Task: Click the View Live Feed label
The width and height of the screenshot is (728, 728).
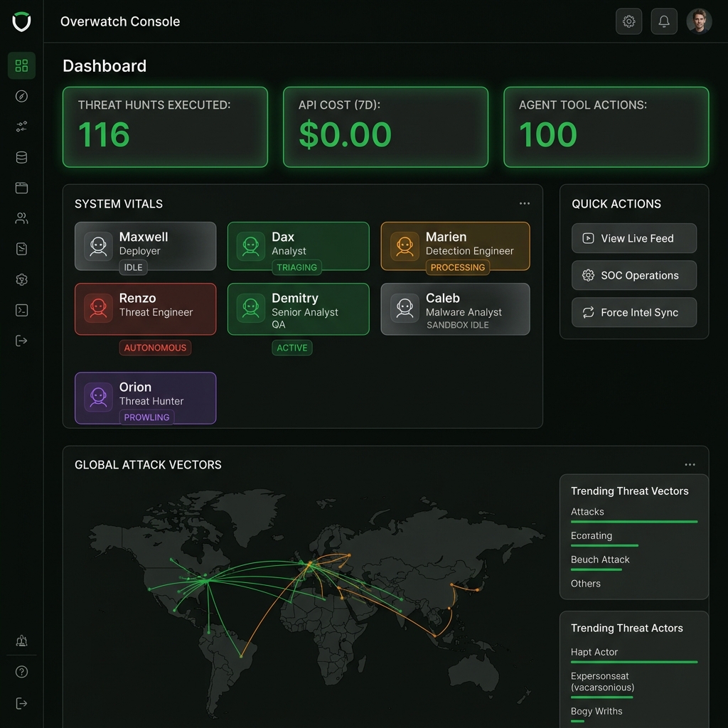Action: (637, 239)
